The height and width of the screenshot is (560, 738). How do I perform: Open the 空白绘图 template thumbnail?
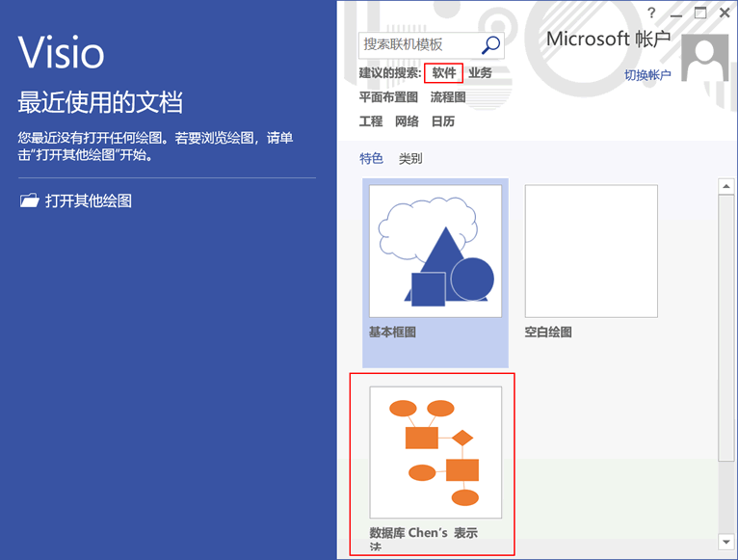[592, 251]
